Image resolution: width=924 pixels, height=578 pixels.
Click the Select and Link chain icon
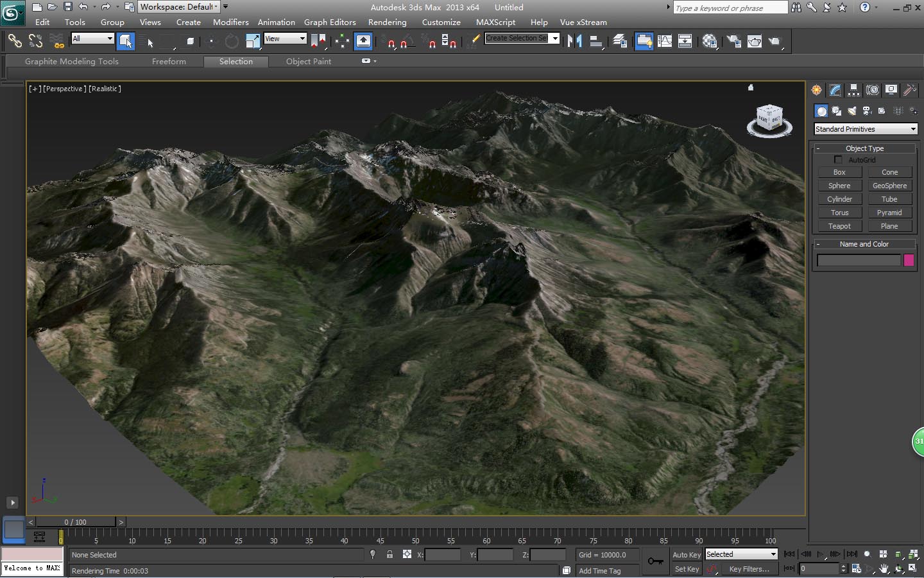(x=14, y=42)
